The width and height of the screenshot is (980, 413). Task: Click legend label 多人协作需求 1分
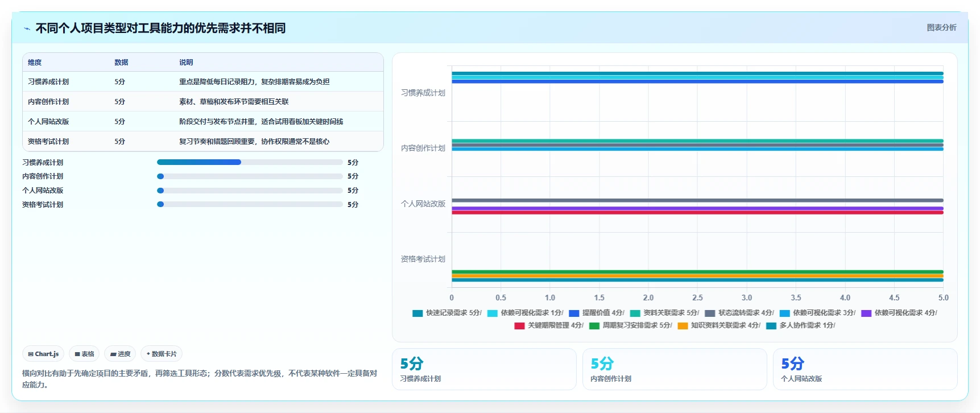point(808,325)
